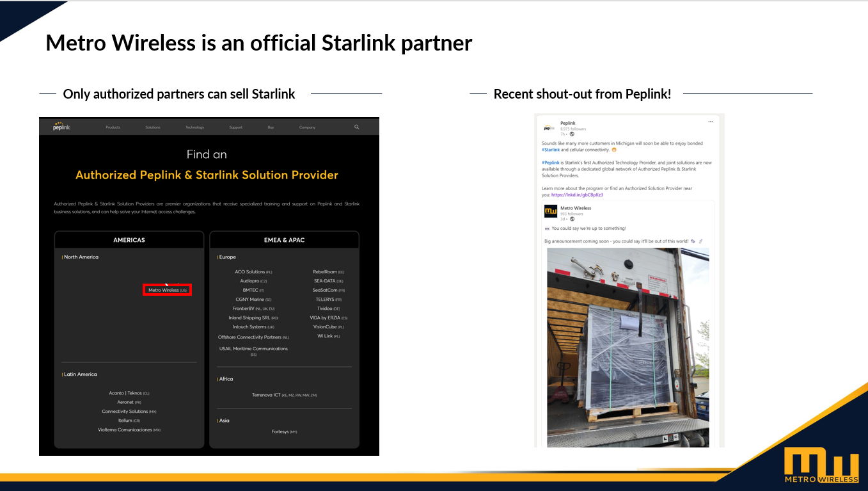This screenshot has width=868, height=491.
Task: Click the Connectivity Solutions provider link
Action: tap(129, 412)
